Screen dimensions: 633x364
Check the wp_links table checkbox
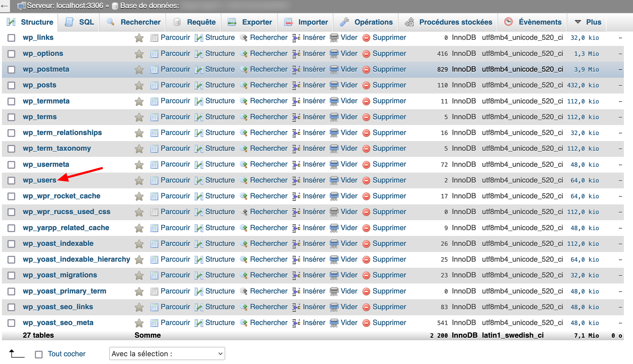[x=11, y=38]
